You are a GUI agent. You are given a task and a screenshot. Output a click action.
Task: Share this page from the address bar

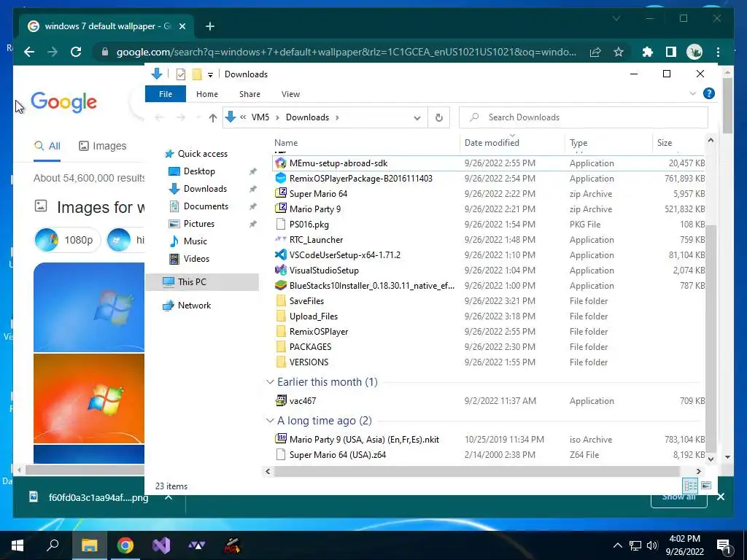[595, 52]
